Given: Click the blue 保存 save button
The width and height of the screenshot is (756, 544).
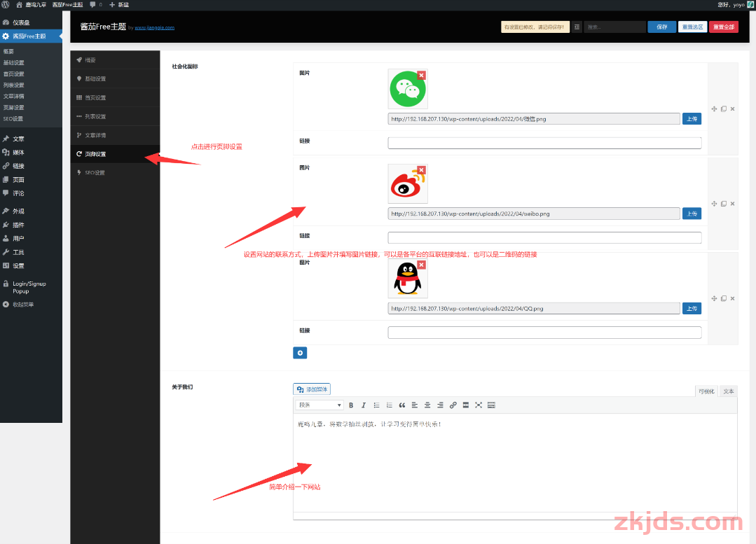Looking at the screenshot, I should pos(661,27).
